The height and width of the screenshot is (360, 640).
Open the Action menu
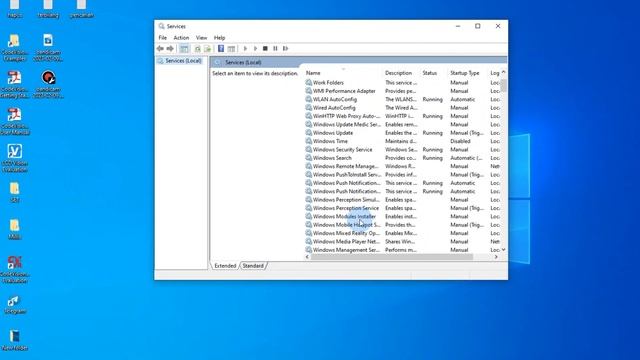tap(181, 38)
